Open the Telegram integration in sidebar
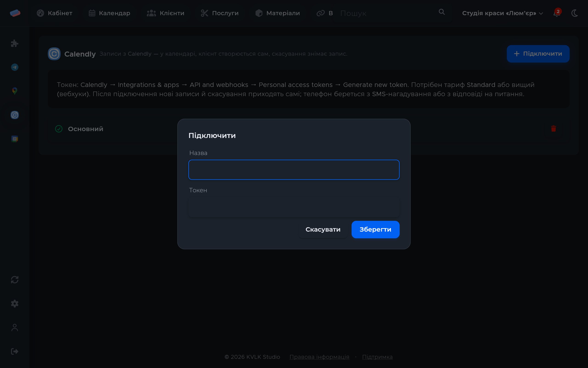 point(14,67)
